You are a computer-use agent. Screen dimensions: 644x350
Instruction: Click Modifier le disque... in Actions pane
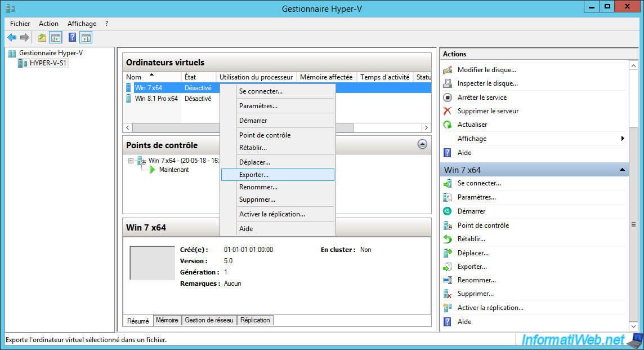pyautogui.click(x=486, y=70)
